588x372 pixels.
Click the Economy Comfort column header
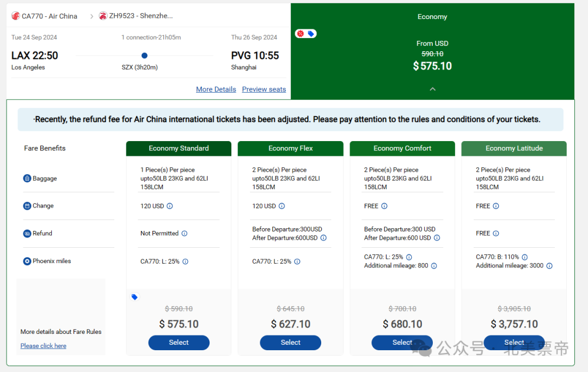point(402,149)
